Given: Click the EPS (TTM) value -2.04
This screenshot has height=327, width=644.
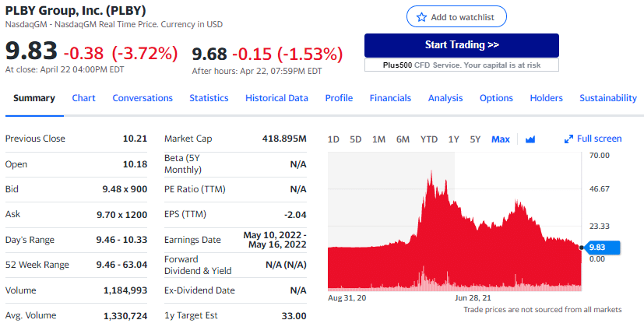Looking at the screenshot, I should coord(295,214).
